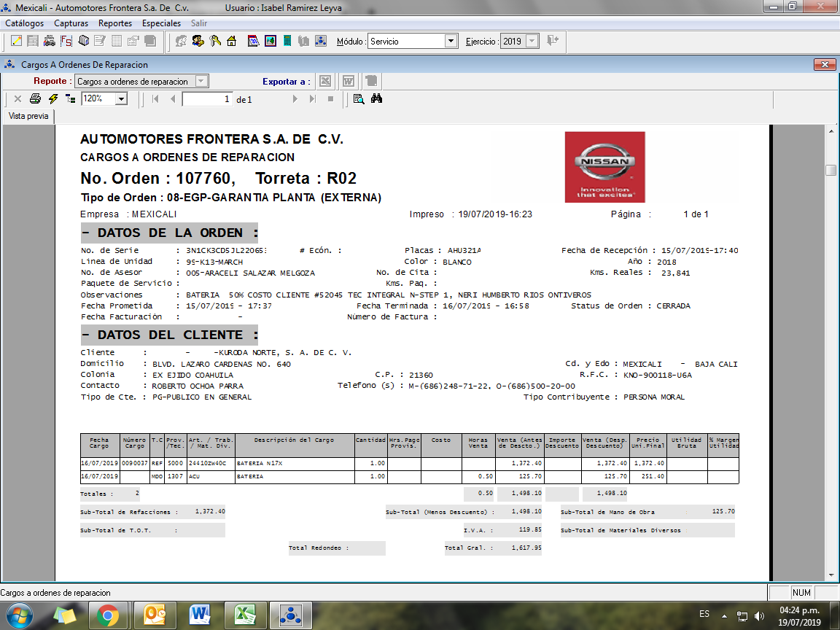Click the user with key toolbar icon
This screenshot has height=630, width=840.
coord(198,42)
